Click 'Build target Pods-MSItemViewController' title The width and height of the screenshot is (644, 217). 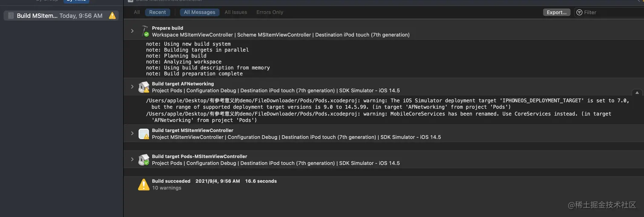pos(200,156)
